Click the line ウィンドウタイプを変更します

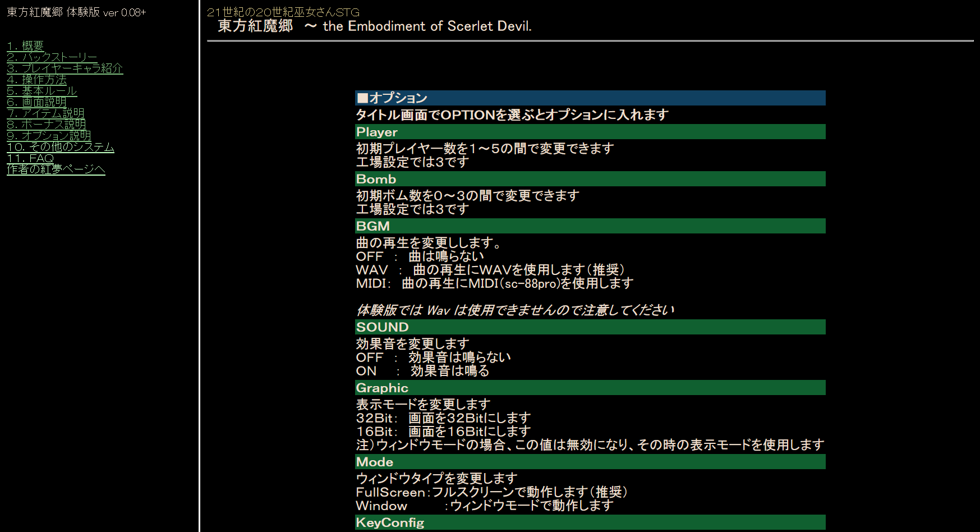437,479
